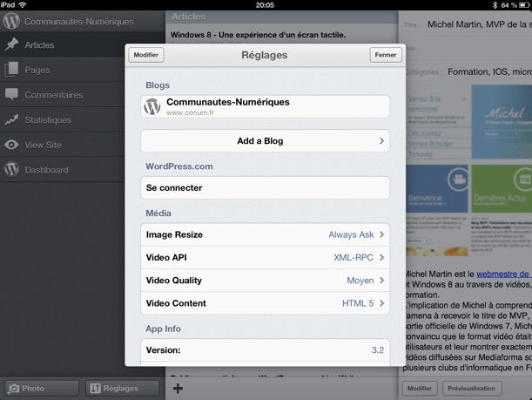The height and width of the screenshot is (400, 532).
Task: Check the Wi-Fi status icon
Action: pos(23,4)
